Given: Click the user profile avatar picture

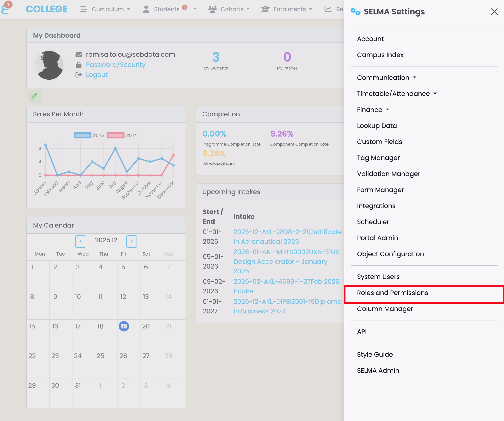Looking at the screenshot, I should (x=49, y=65).
